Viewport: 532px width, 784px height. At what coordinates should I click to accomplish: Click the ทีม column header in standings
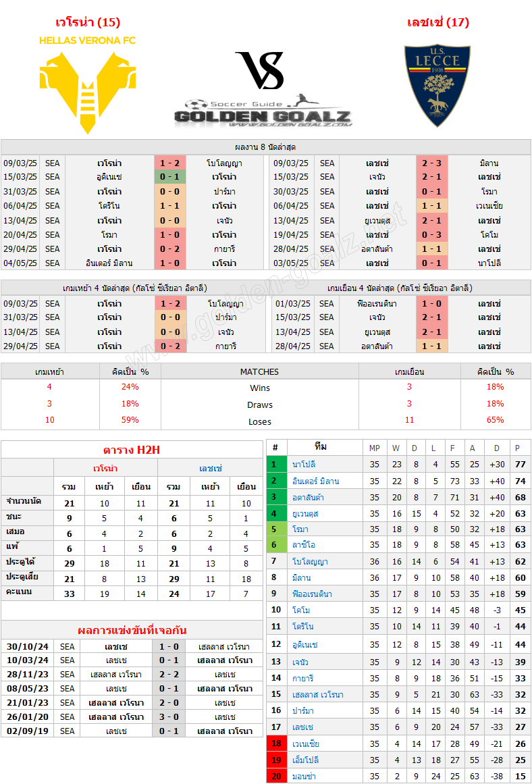point(321,447)
